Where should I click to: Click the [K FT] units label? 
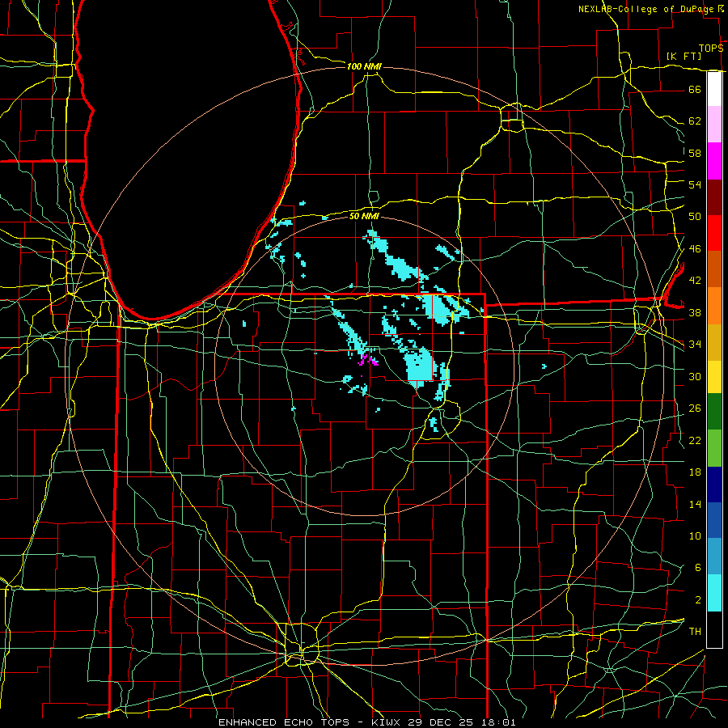click(x=684, y=56)
